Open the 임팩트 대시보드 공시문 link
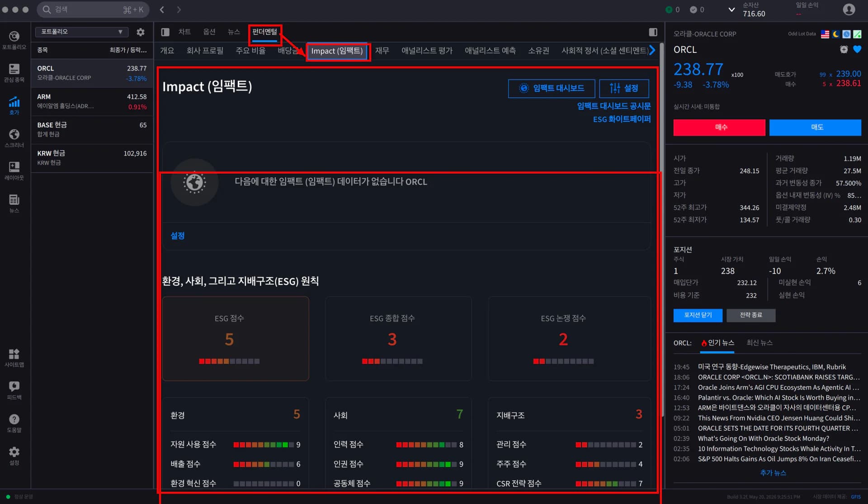This screenshot has width=868, height=504. coord(614,106)
